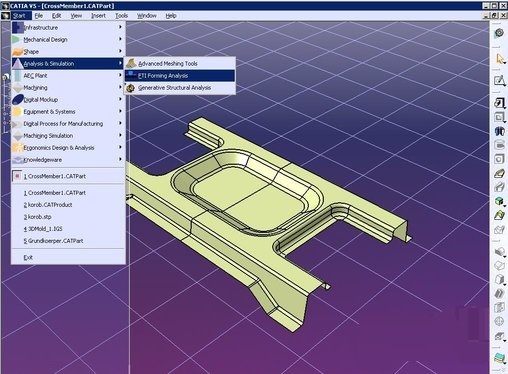Select the Shaft tool icon
The image size is (508, 374).
click(499, 131)
